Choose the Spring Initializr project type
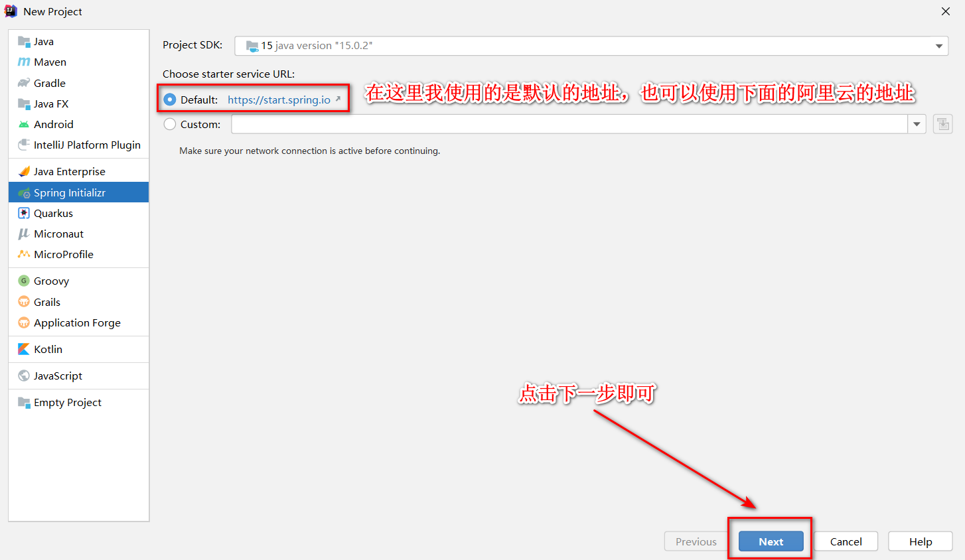 point(78,192)
